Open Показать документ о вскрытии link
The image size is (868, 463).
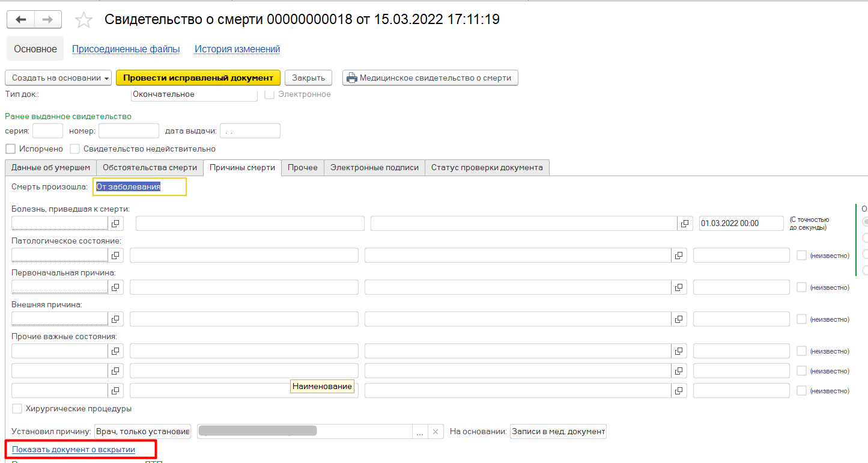pos(74,449)
